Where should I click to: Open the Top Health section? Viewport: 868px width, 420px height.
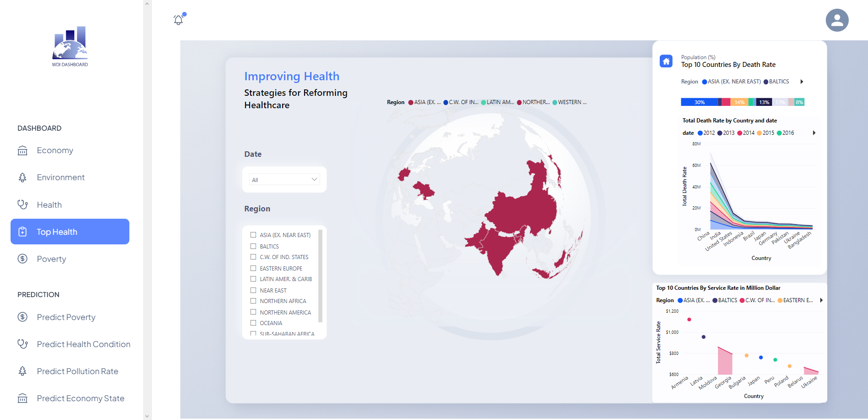coord(69,232)
